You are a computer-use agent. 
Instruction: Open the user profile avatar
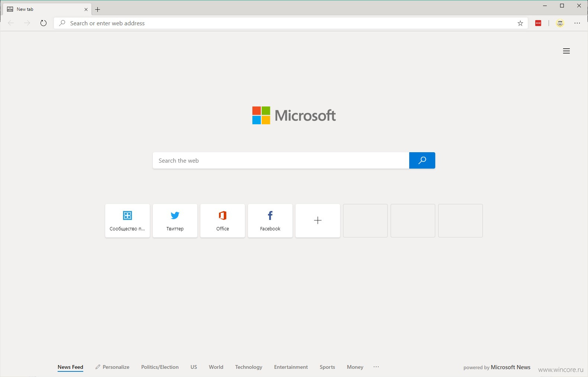coord(560,23)
